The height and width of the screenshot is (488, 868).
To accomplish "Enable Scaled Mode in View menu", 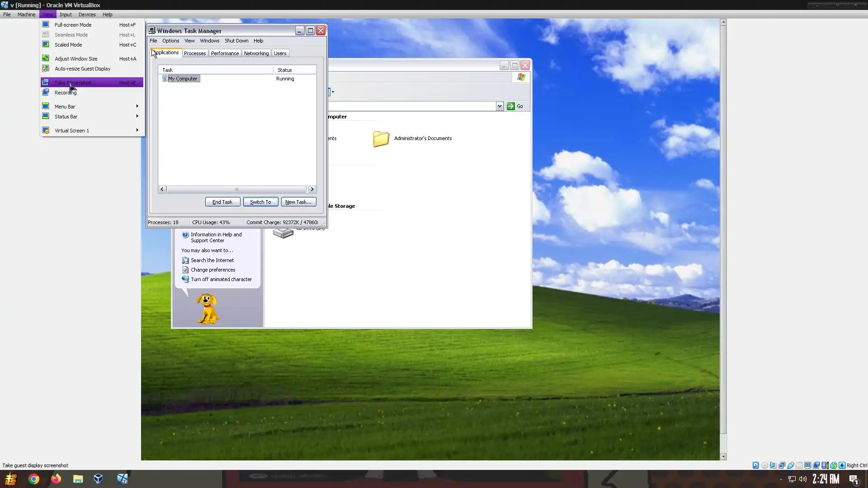I will tap(68, 45).
